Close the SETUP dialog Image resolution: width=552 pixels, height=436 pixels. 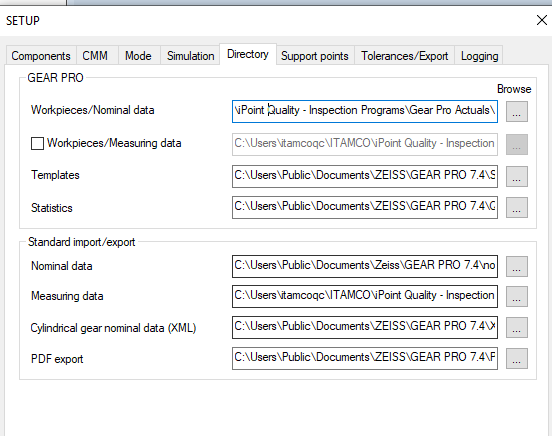(542, 20)
